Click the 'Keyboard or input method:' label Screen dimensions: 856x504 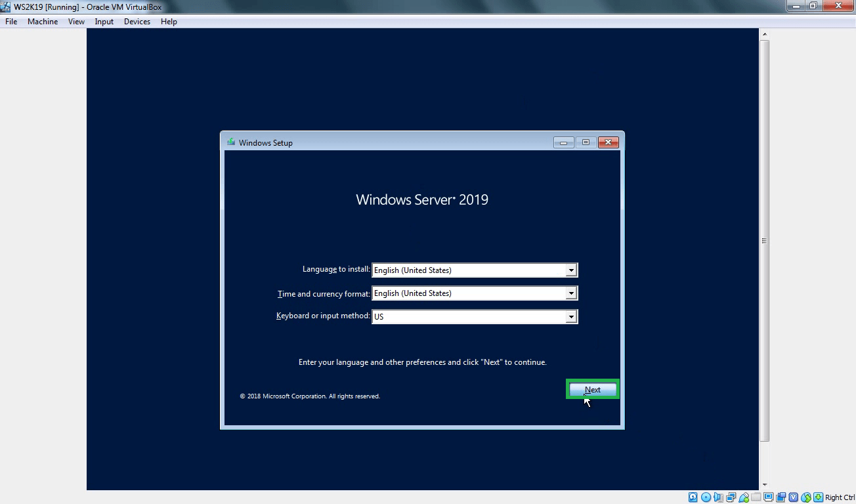coord(323,316)
